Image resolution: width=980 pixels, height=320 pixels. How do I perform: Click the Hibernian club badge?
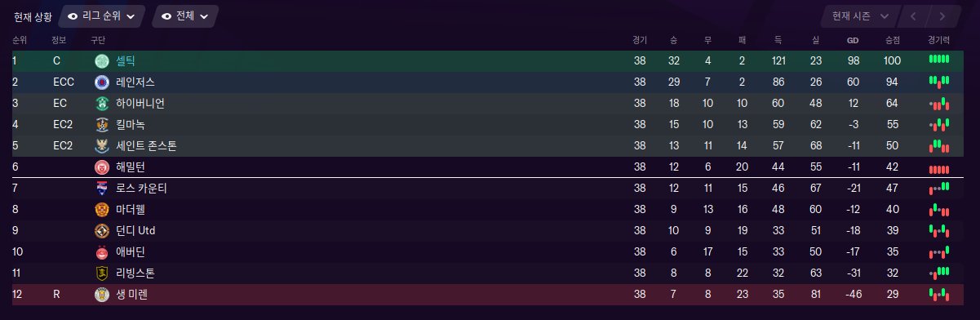(x=101, y=104)
